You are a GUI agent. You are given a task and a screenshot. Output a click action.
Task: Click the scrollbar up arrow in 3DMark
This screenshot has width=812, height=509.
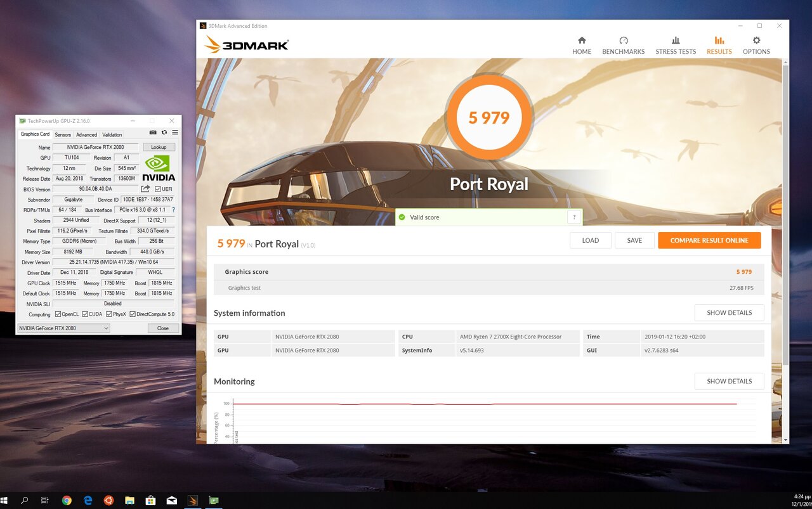(x=786, y=62)
